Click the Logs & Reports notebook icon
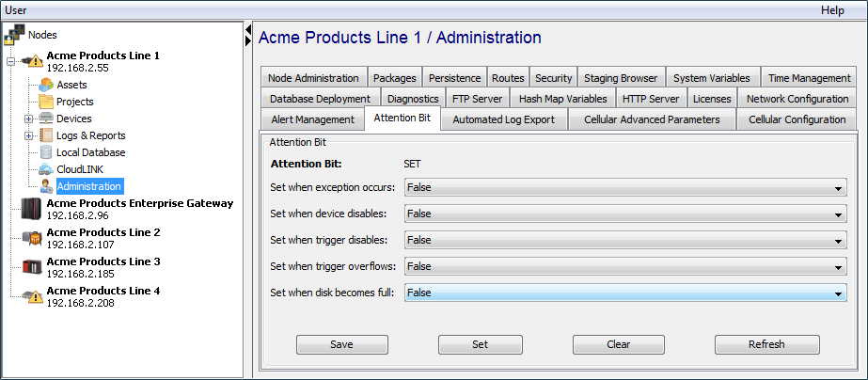 pos(46,135)
